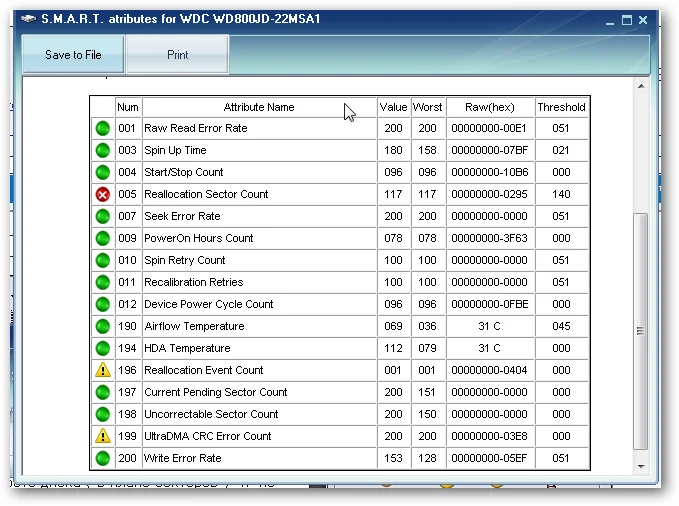Select the Spin Retry Count text
Viewport: 679px width, 506px height.
[x=184, y=260]
